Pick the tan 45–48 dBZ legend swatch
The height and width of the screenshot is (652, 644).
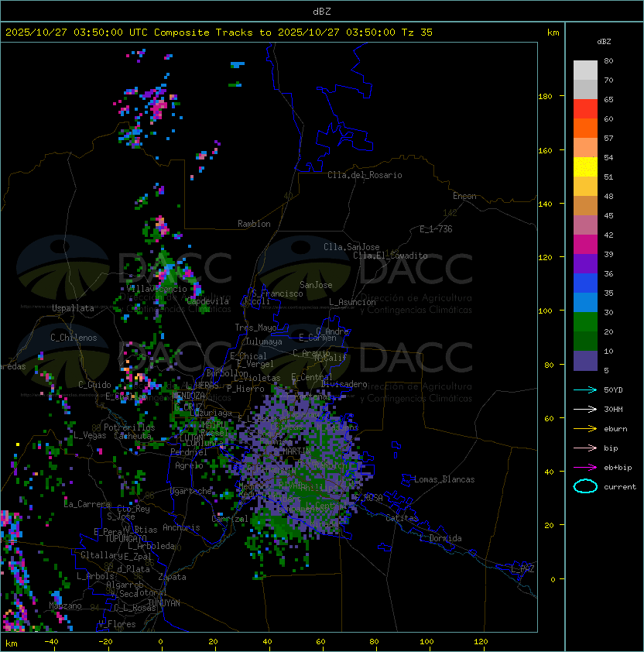585,205
